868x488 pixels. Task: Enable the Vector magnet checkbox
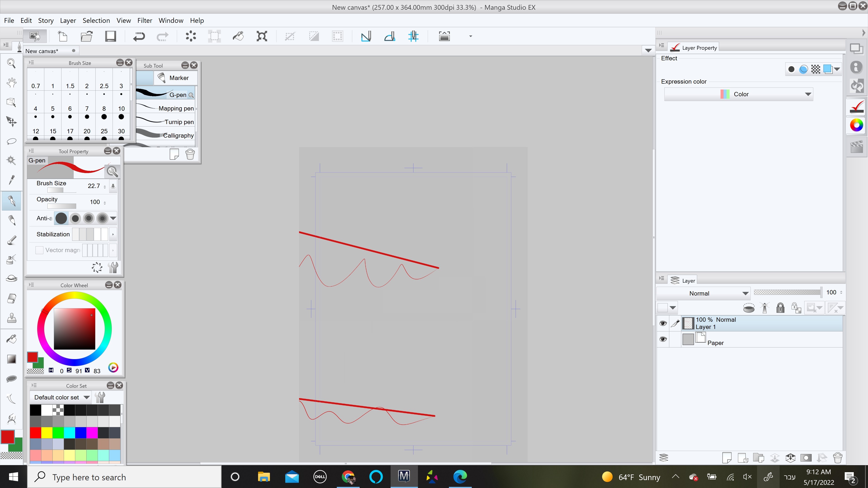[39, 250]
